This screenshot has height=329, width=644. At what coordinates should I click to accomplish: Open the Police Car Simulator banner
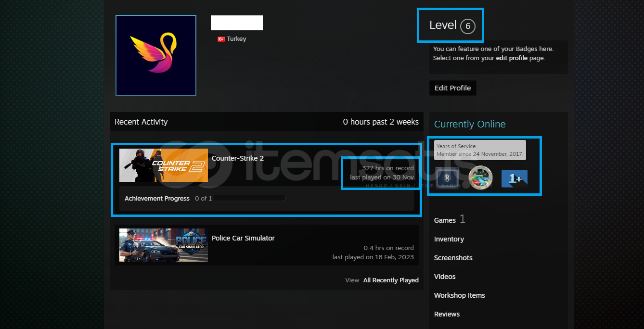164,245
